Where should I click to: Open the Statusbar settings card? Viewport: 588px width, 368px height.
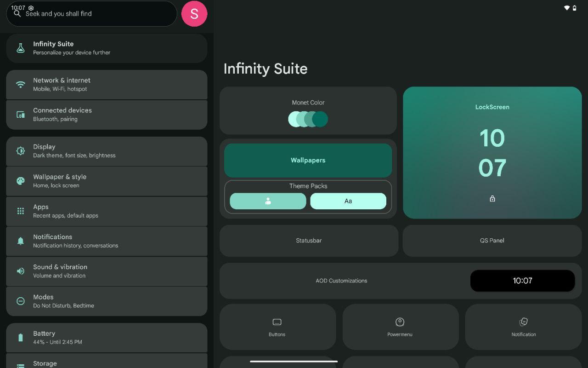309,241
